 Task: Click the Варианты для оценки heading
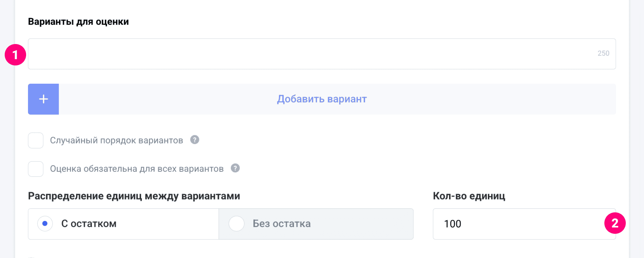(78, 22)
